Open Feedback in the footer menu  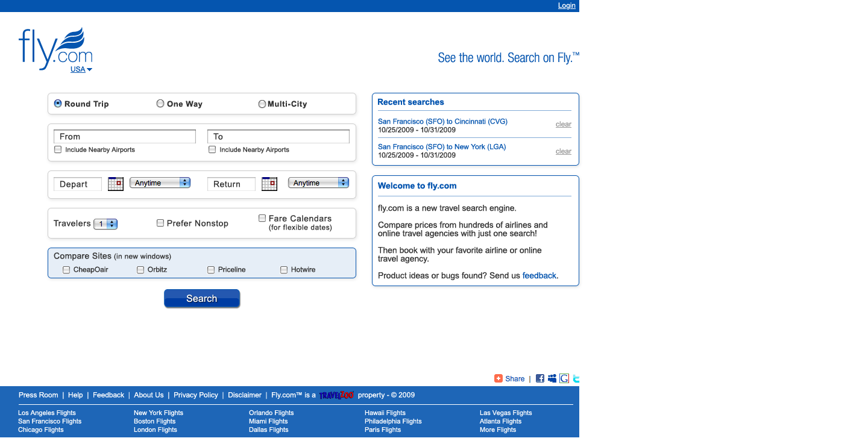click(108, 395)
